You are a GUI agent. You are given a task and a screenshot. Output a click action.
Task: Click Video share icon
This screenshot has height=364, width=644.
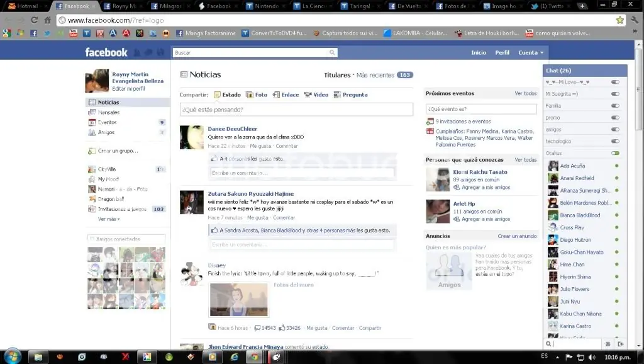308,94
